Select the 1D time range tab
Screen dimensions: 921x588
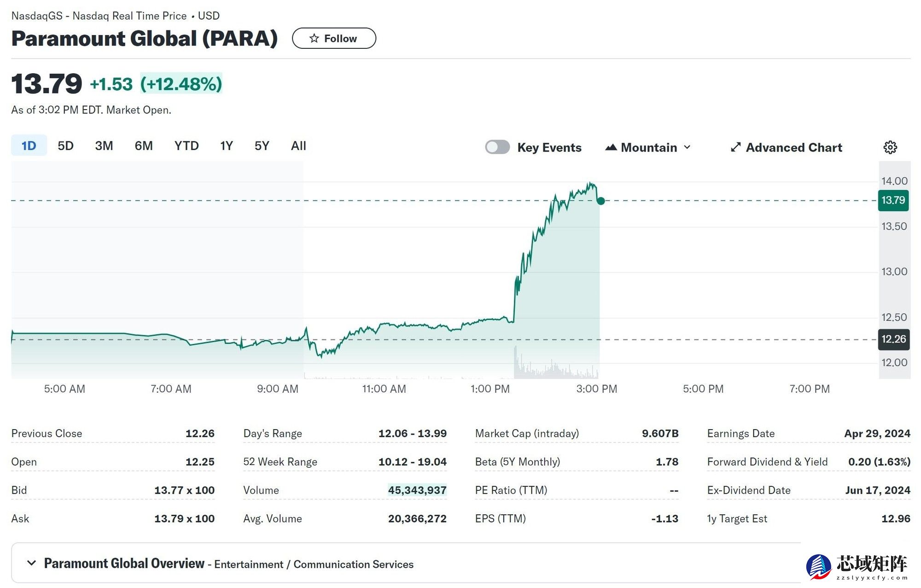click(29, 146)
